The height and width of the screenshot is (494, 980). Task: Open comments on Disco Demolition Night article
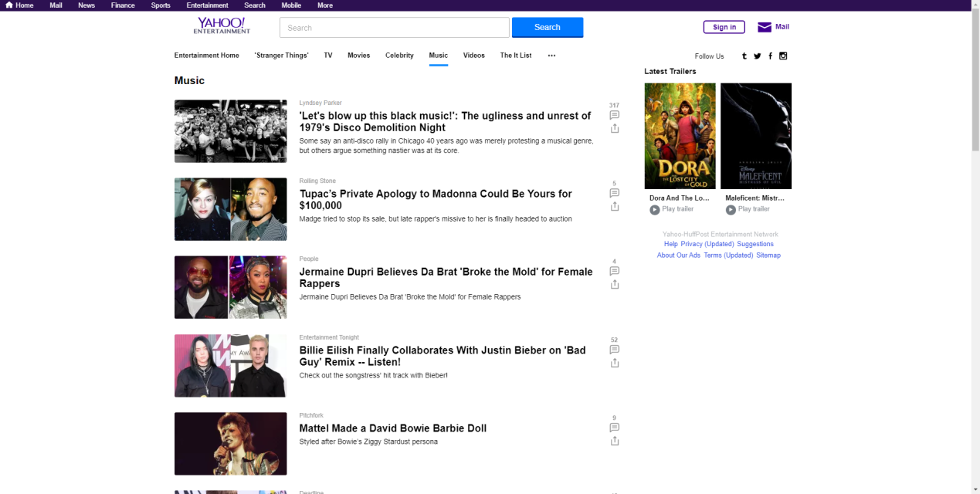615,115
